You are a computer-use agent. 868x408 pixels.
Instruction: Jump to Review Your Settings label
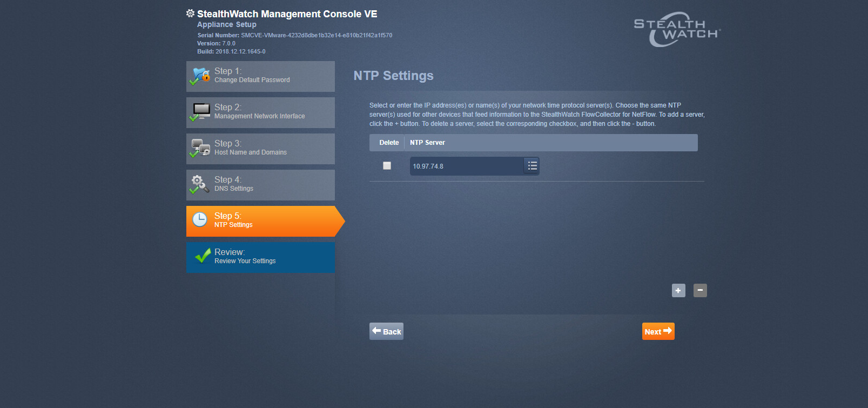pos(245,261)
